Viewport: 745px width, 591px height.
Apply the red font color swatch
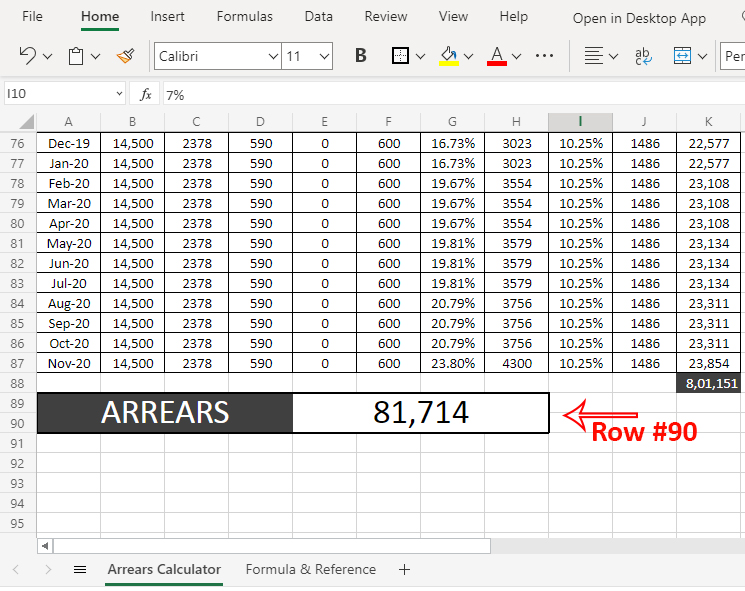point(496,56)
